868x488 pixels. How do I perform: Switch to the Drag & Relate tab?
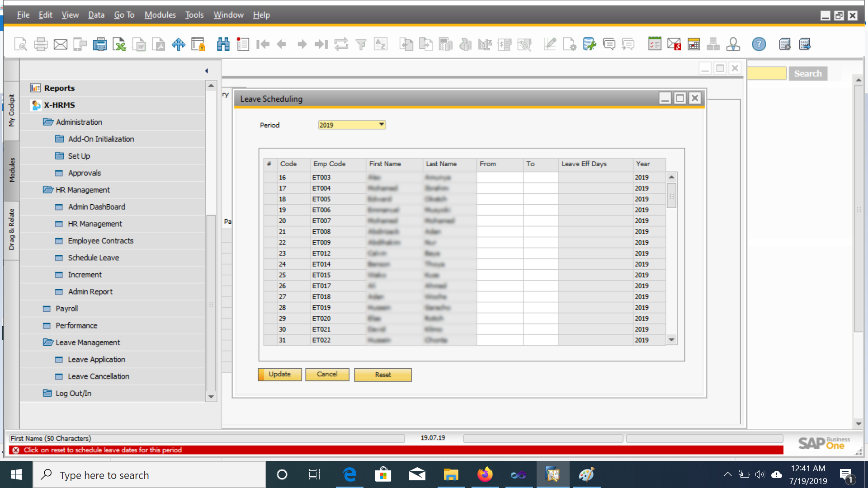coord(12,230)
